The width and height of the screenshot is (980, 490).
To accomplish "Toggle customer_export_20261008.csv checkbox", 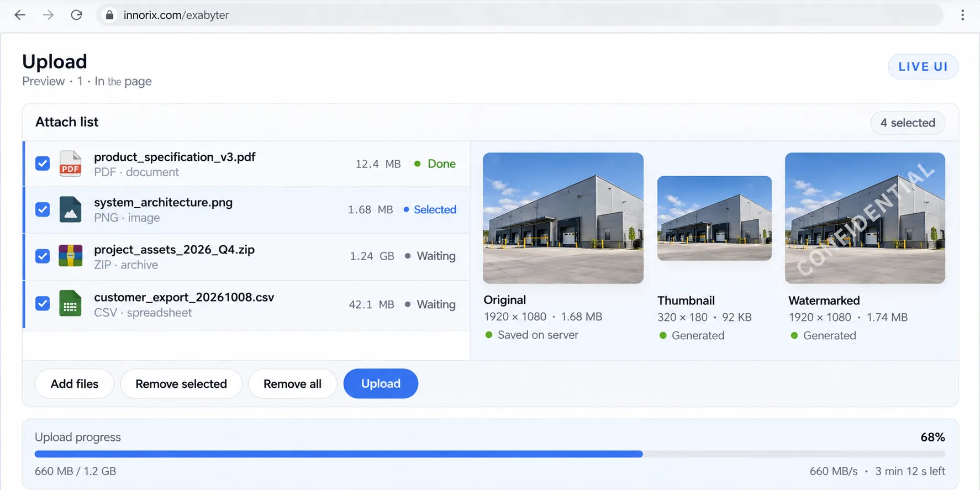I will point(43,303).
